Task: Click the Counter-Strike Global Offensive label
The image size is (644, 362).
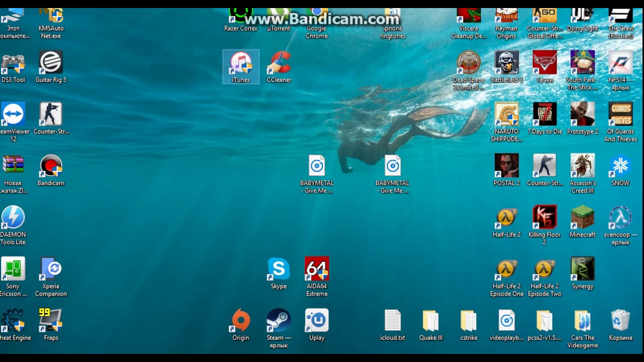Action: point(545,32)
